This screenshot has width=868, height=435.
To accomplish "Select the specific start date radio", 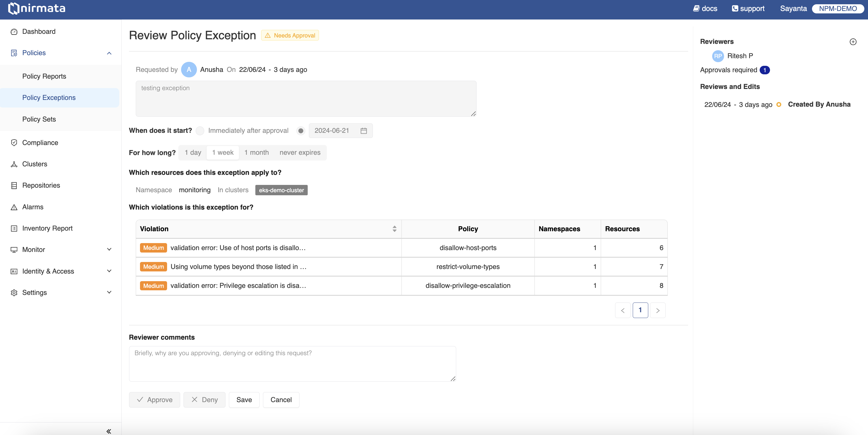I will [x=301, y=131].
